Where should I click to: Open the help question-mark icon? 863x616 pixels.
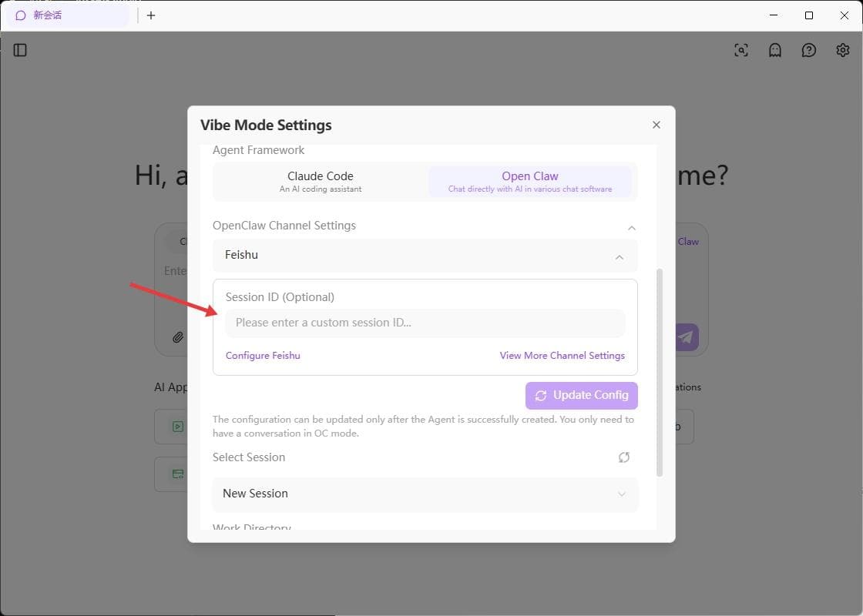pos(808,50)
